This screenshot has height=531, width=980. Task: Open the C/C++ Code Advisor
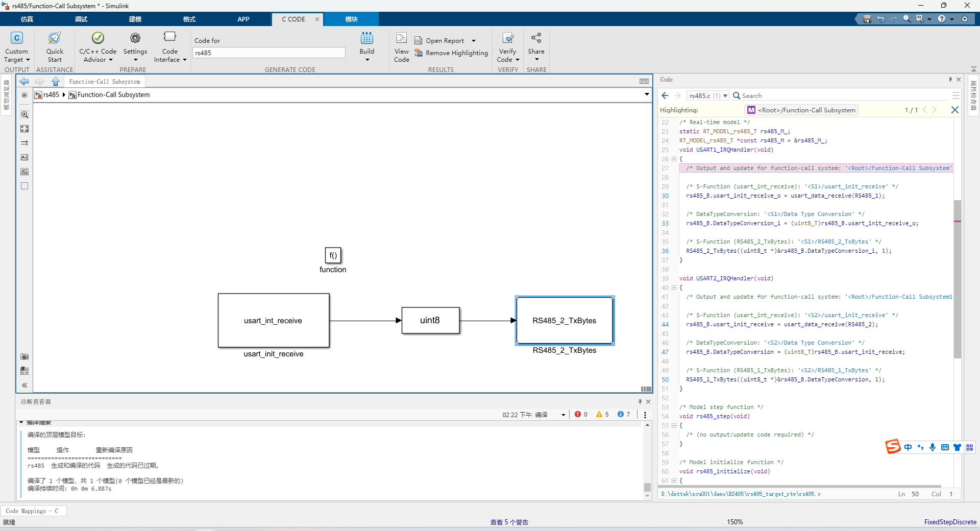click(97, 47)
